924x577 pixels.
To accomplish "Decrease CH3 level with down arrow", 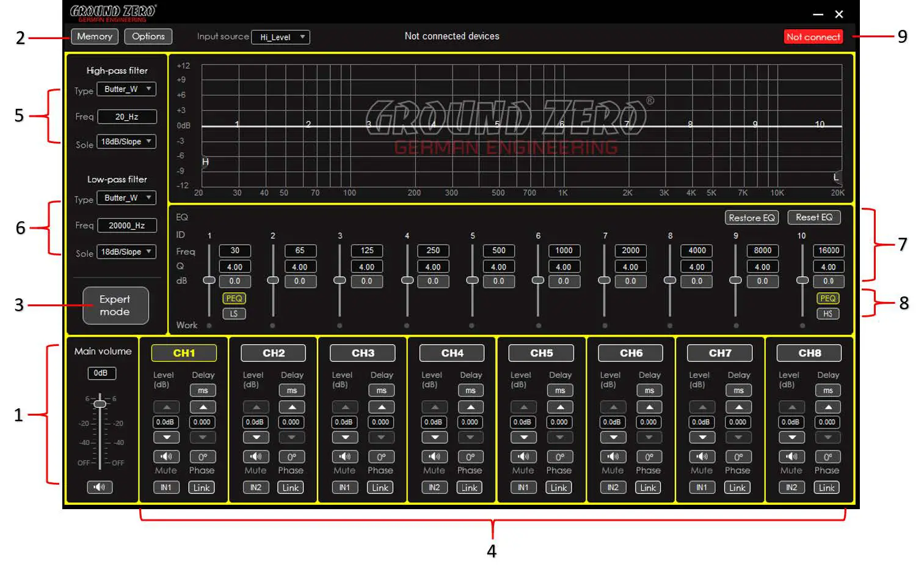I will click(345, 437).
